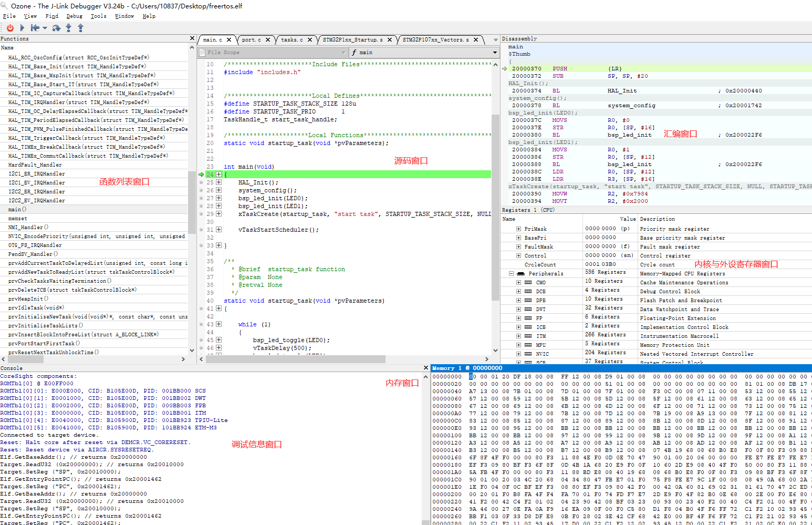This screenshot has width=812, height=525.
Task: Open the File menu
Action: tap(9, 16)
